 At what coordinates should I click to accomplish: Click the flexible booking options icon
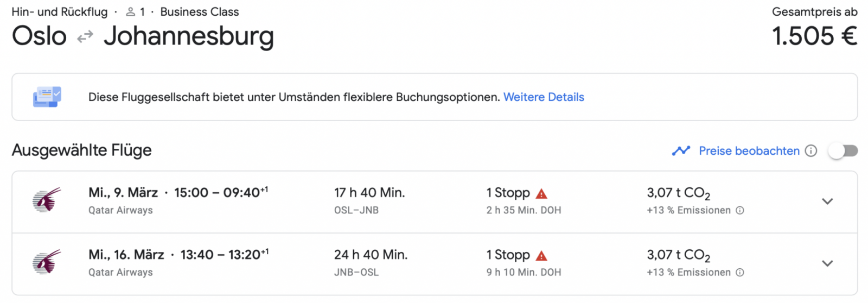point(47,97)
